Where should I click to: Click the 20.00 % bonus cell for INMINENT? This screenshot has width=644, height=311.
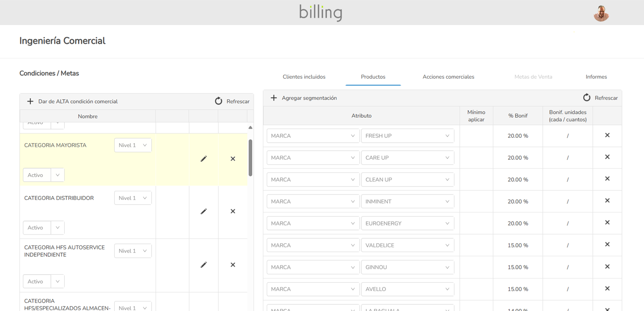click(518, 202)
